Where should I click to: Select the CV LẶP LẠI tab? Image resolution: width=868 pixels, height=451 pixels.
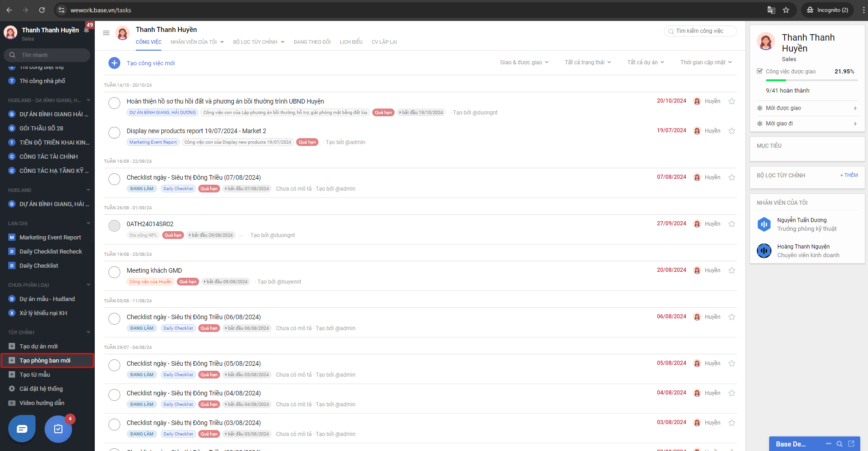click(384, 42)
